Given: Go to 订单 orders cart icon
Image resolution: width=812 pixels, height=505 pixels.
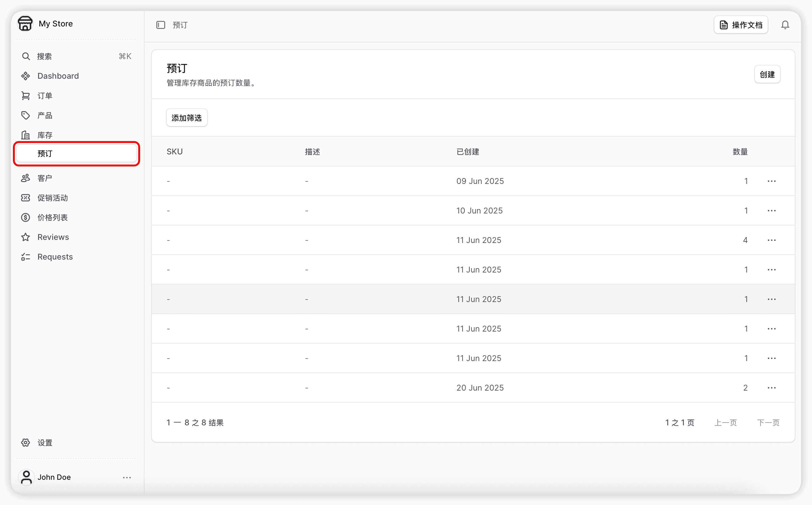Looking at the screenshot, I should tap(26, 96).
